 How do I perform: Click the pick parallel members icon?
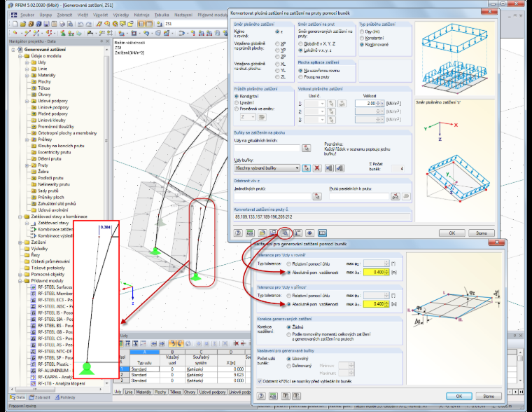(x=395, y=196)
